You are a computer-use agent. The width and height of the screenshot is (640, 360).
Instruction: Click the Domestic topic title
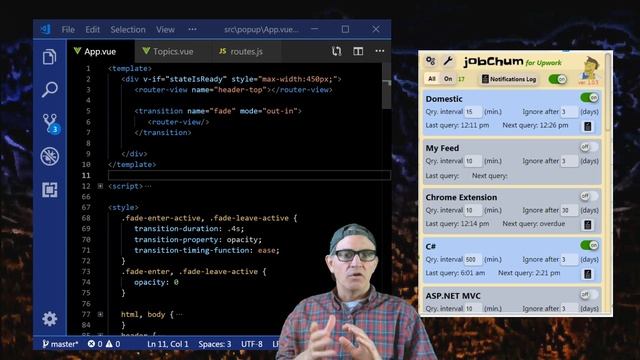pyautogui.click(x=444, y=99)
